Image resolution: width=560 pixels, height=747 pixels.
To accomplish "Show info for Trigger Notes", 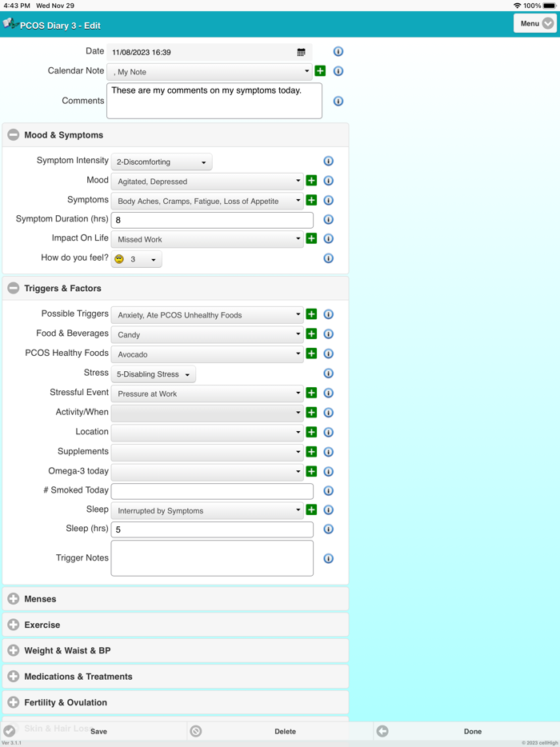I will pos(328,558).
